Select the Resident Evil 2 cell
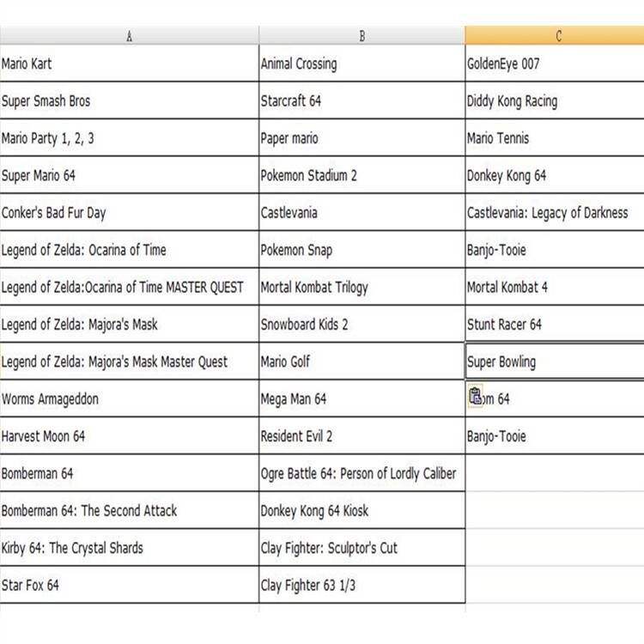The height and width of the screenshot is (644, 644). 361,436
